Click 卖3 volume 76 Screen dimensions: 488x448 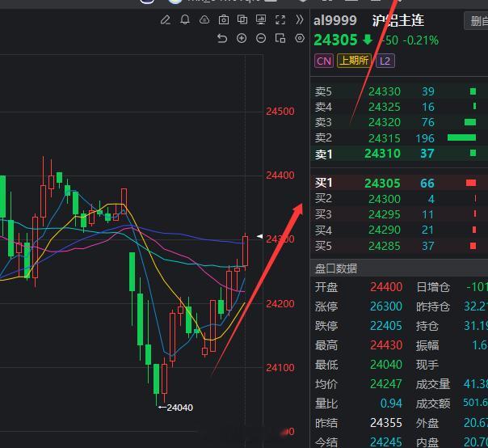428,122
